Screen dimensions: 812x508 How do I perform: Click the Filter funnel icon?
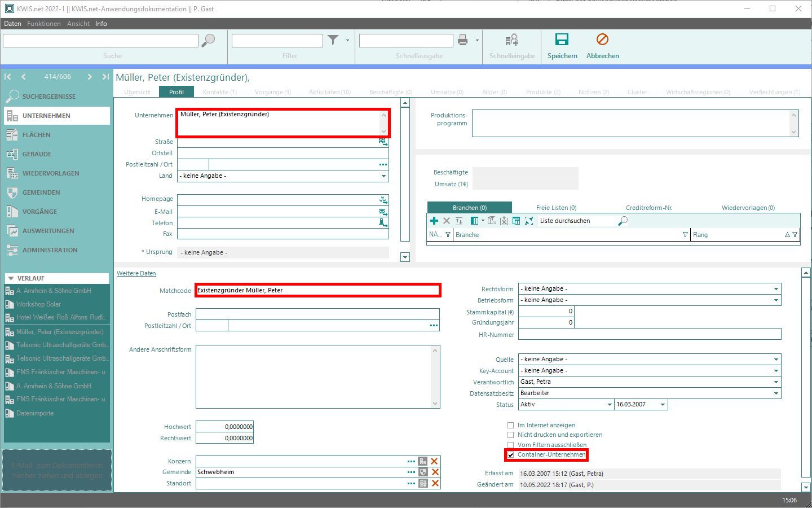pyautogui.click(x=333, y=40)
